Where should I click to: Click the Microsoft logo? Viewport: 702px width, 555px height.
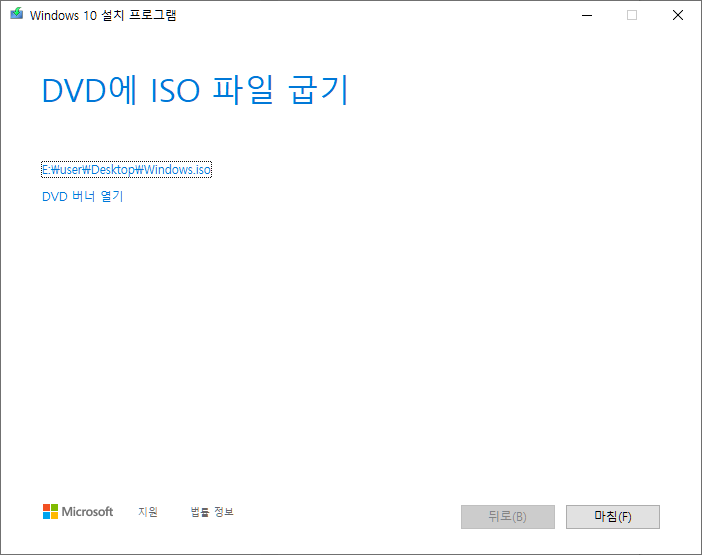[78, 511]
